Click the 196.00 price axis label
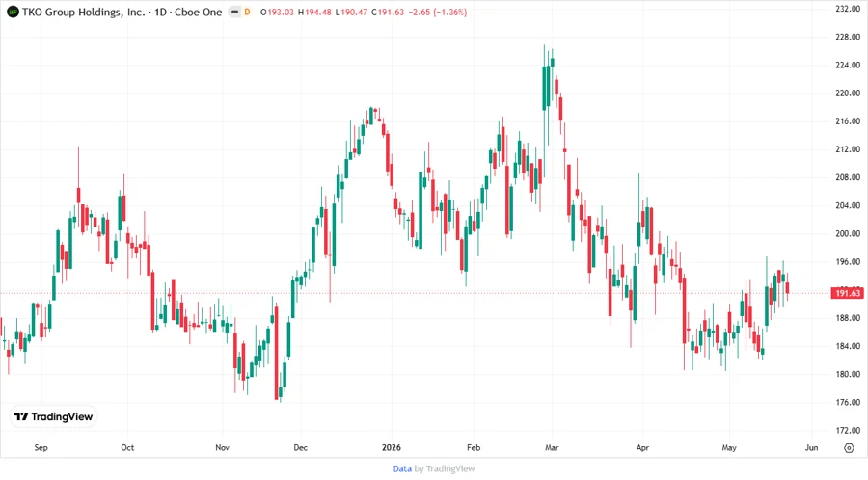Image resolution: width=868 pixels, height=480 pixels. click(x=848, y=261)
